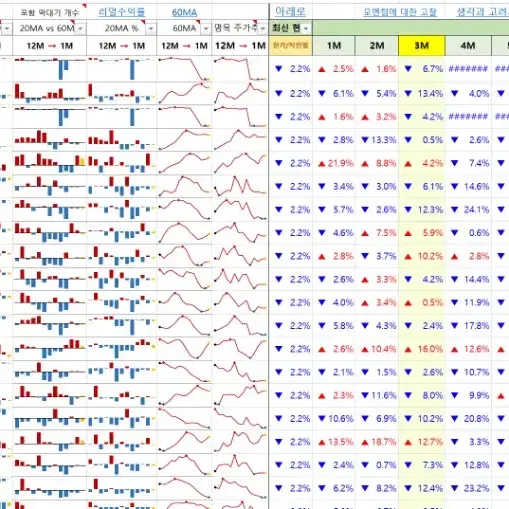Open the 20MA vs 60MA filter dropdown

point(80,29)
